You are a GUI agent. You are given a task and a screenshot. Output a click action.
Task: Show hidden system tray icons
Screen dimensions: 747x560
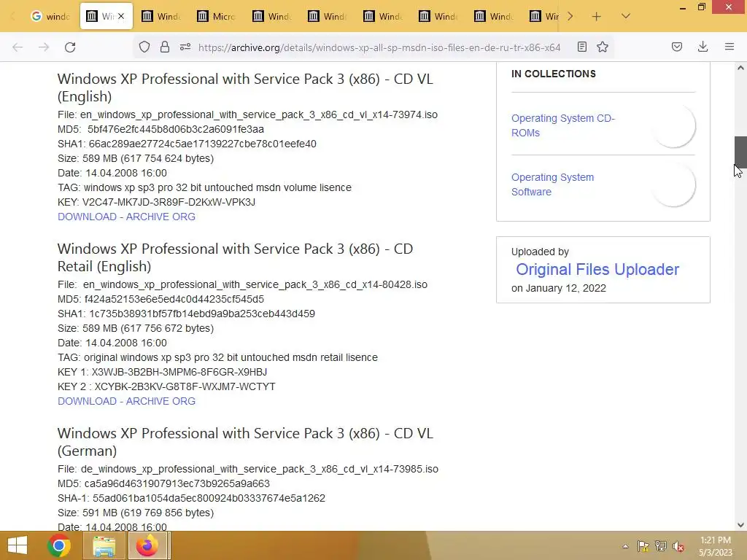click(625, 546)
